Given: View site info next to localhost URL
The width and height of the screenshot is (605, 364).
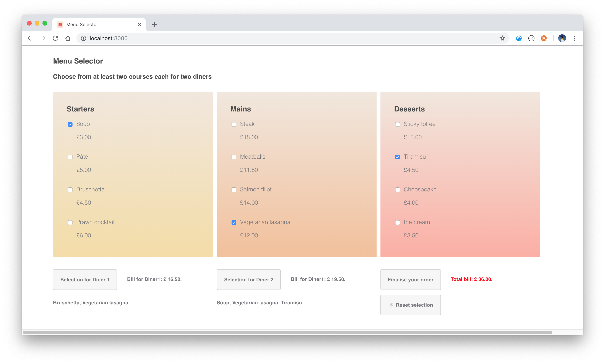Looking at the screenshot, I should 83,38.
